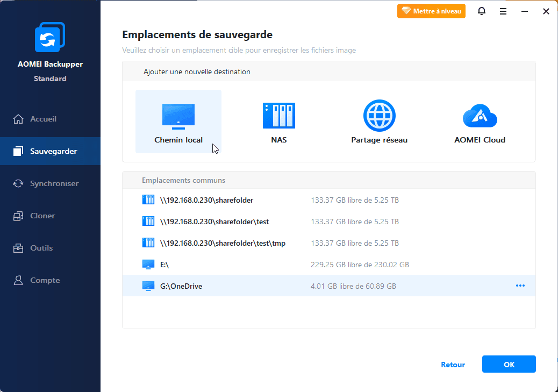Choose NAS as new destination
Image resolution: width=558 pixels, height=392 pixels.
coord(278,122)
